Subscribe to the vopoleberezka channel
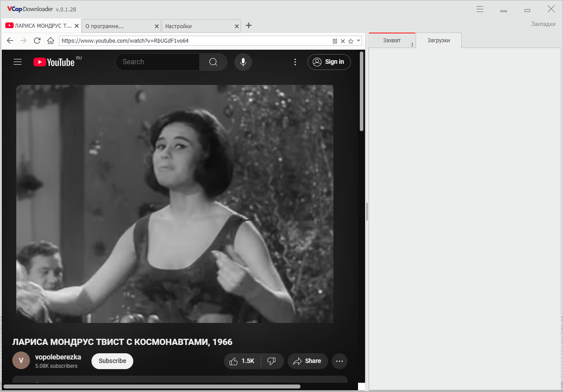The width and height of the screenshot is (563, 392). (112, 361)
